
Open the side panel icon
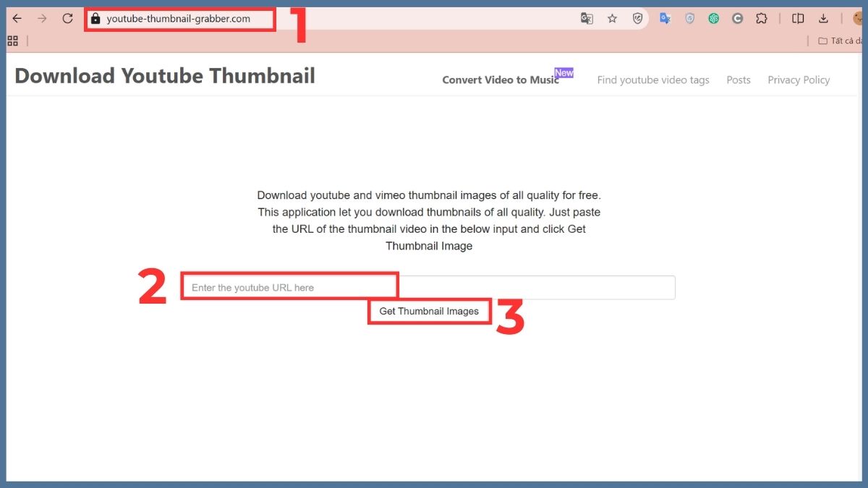click(x=798, y=18)
